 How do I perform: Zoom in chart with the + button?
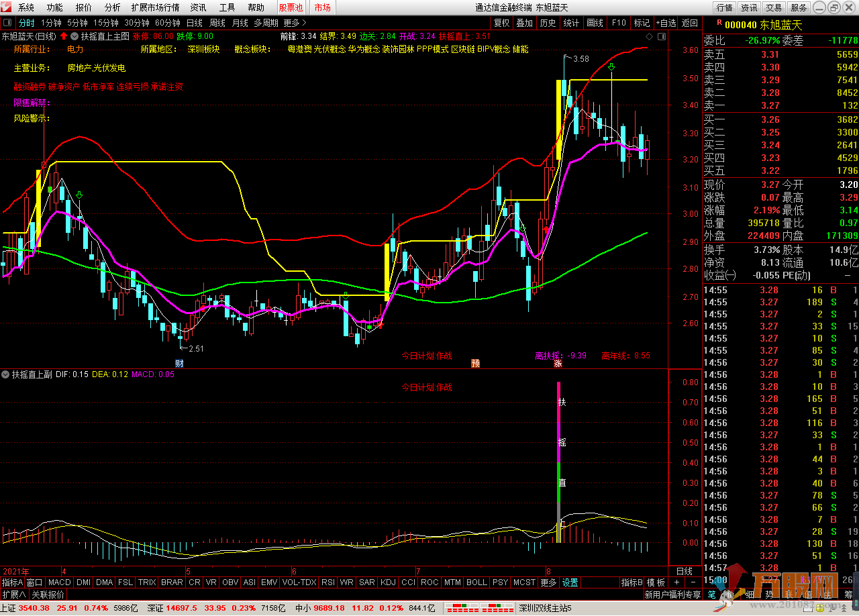coord(676,582)
